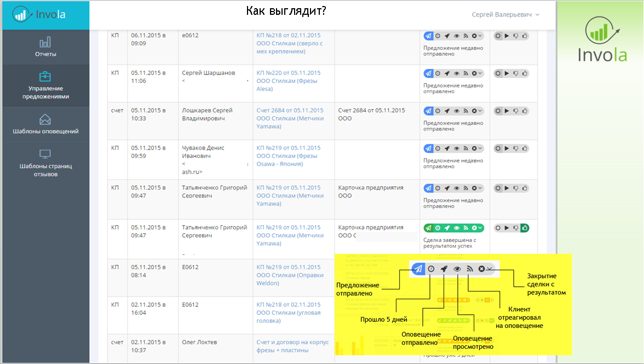Viewport: 644px width, 364px height.
Task: Click the Invola logo in the header
Action: [38, 14]
